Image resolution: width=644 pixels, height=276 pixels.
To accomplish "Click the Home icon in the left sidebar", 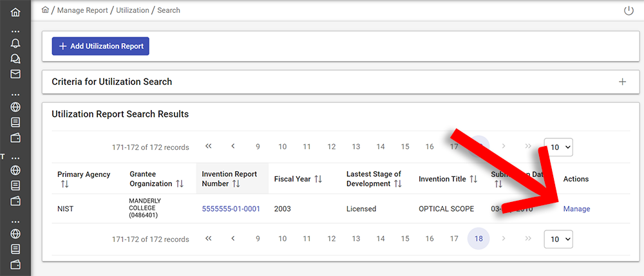I will [x=15, y=12].
